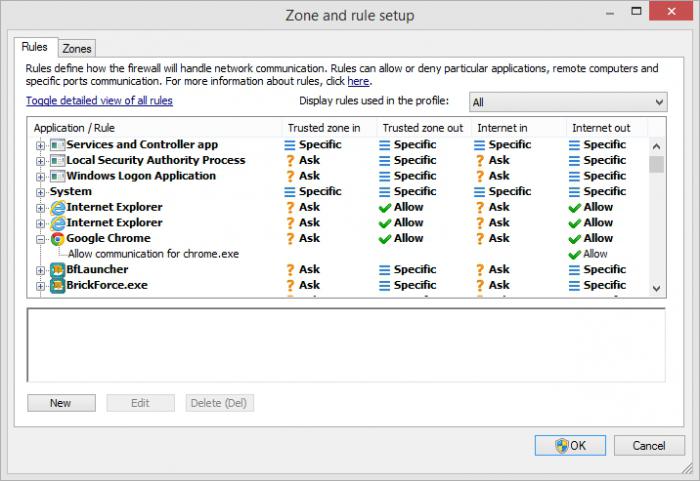Screen dimensions: 700x481
Task: Click the Windows Logon Application icon
Action: pos(57,176)
